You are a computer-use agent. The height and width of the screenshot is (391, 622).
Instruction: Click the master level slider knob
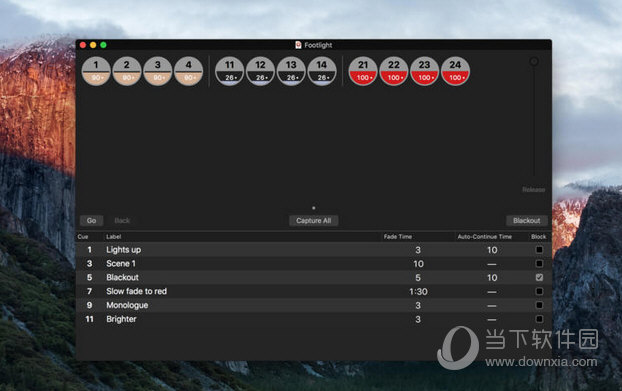point(534,61)
